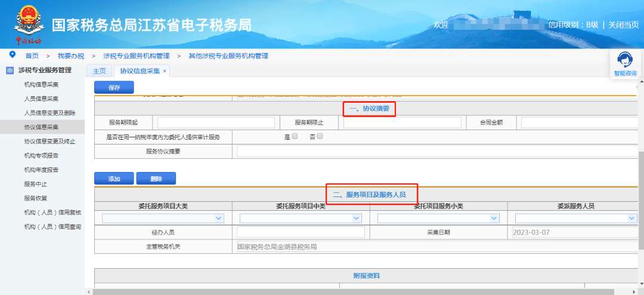Click the 关闭当页 link in header

[624, 24]
